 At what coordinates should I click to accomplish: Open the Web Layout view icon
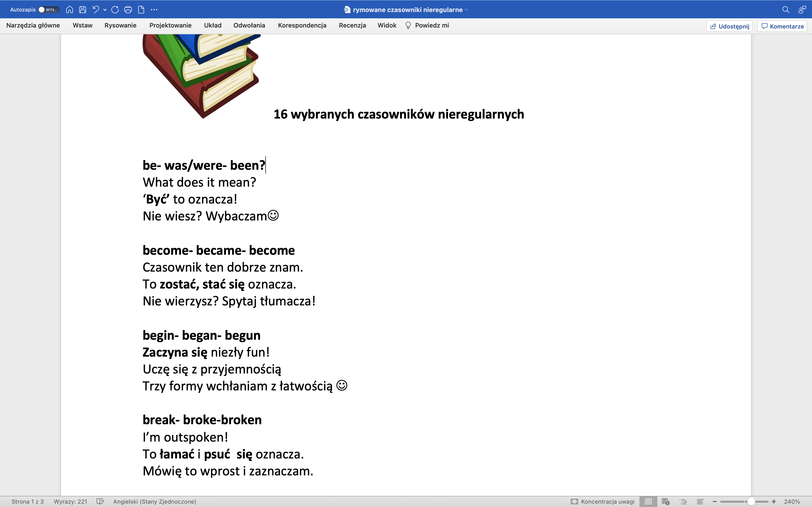tap(665, 501)
